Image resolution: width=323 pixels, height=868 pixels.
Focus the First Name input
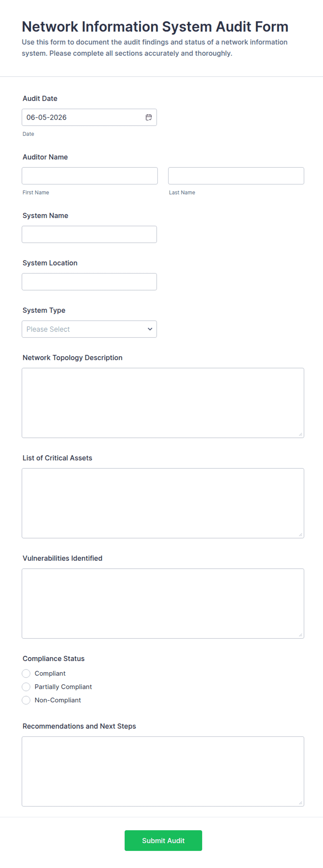click(x=90, y=176)
